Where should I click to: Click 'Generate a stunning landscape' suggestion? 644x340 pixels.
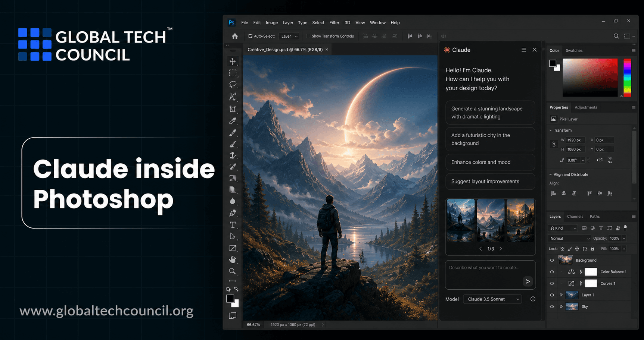[490, 113]
